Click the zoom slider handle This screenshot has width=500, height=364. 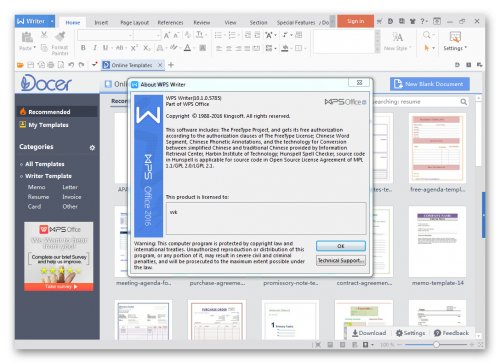(x=436, y=345)
